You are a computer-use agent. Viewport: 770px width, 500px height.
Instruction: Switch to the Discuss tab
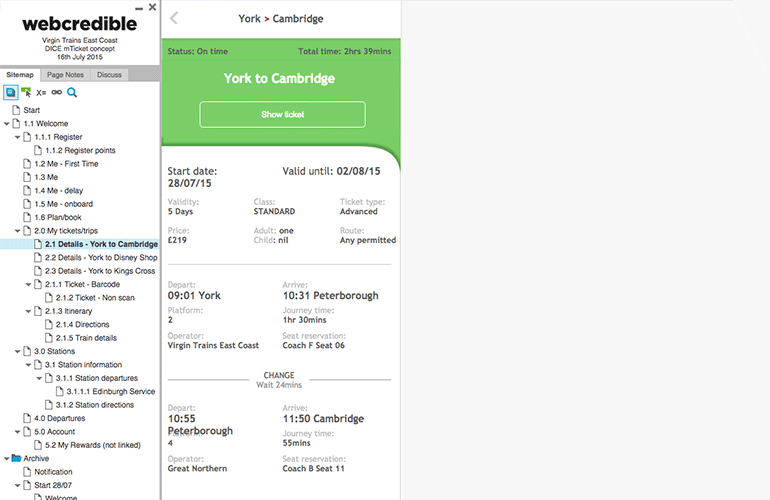point(109,75)
